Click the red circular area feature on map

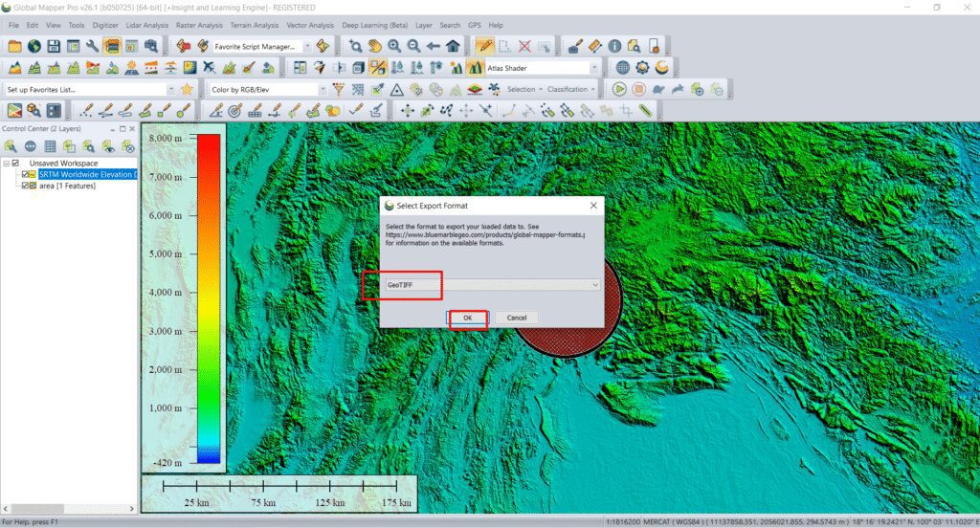(x=568, y=341)
